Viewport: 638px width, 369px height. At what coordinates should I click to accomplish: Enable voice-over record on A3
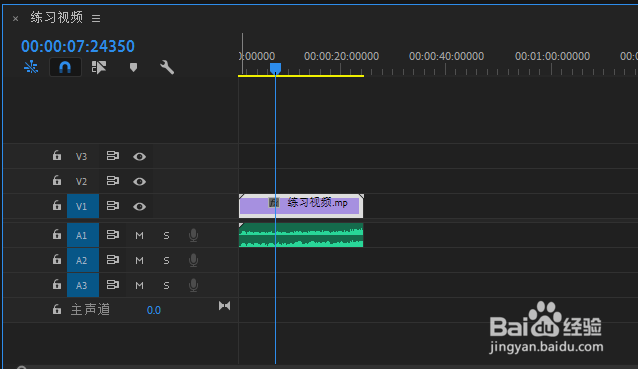tap(194, 286)
